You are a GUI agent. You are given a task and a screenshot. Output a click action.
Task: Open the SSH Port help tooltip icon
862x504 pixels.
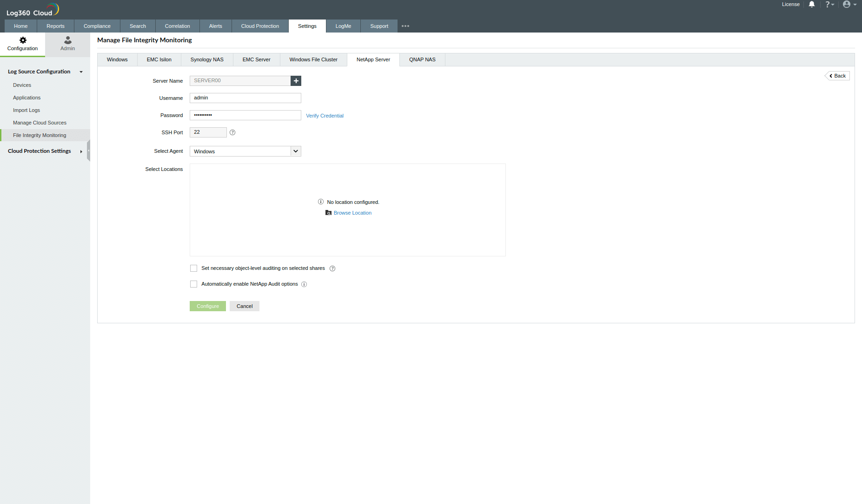click(x=232, y=132)
